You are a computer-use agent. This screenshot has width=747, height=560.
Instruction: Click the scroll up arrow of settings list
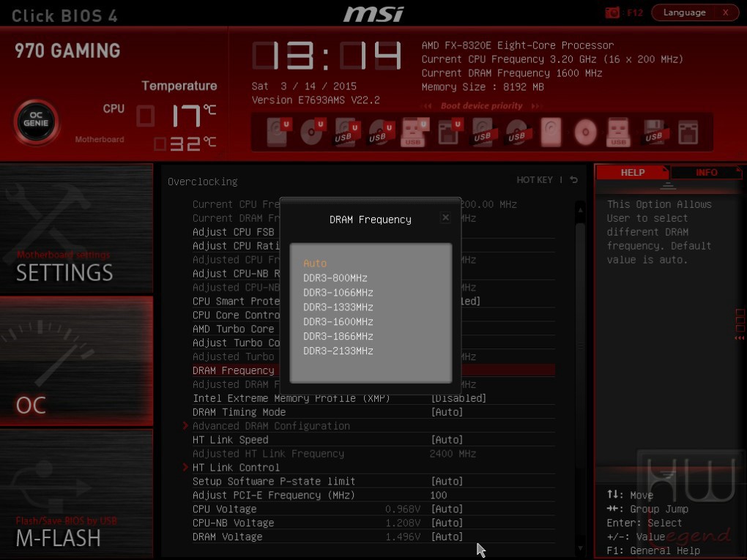(x=580, y=209)
